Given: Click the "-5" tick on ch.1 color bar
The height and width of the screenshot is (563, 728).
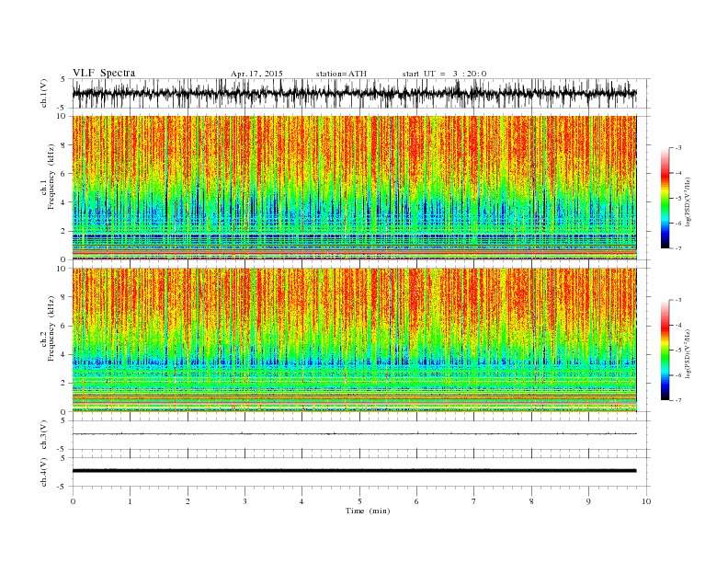Looking at the screenshot, I should pyautogui.click(x=678, y=199).
